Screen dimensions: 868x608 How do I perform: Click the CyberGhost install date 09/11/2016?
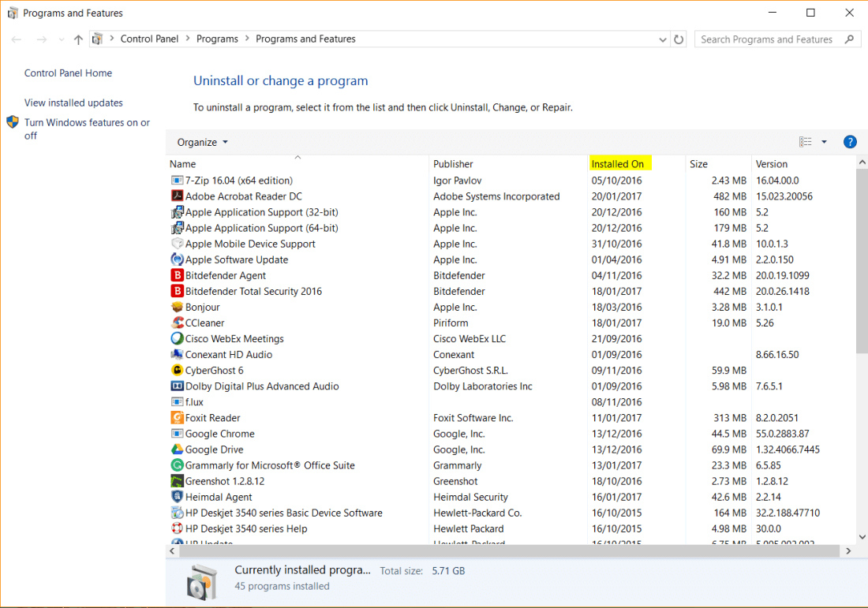(x=617, y=371)
